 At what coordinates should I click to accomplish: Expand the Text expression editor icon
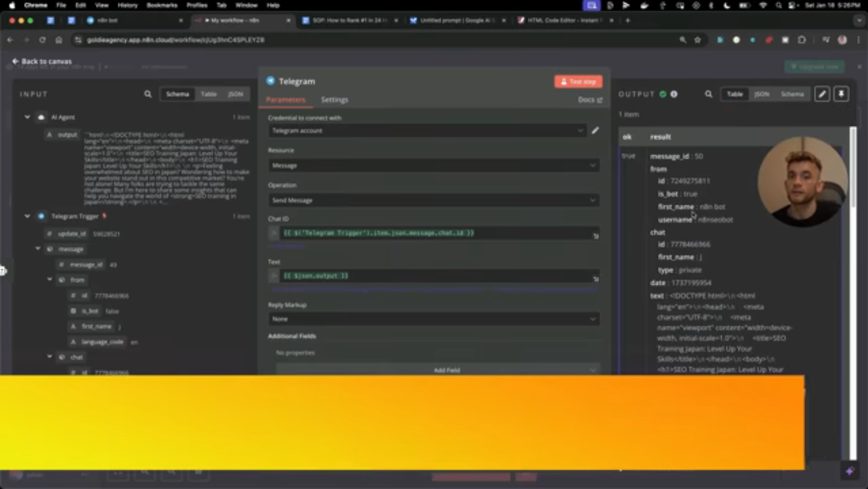596,279
